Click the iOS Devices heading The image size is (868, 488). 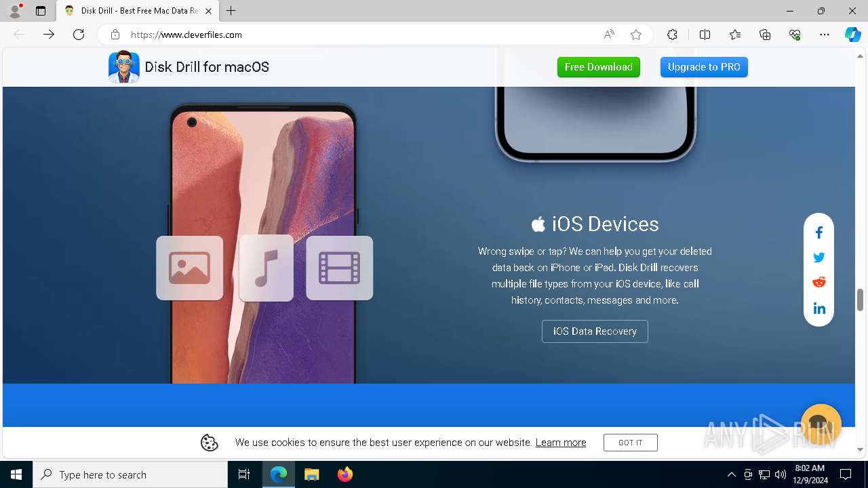click(x=595, y=224)
